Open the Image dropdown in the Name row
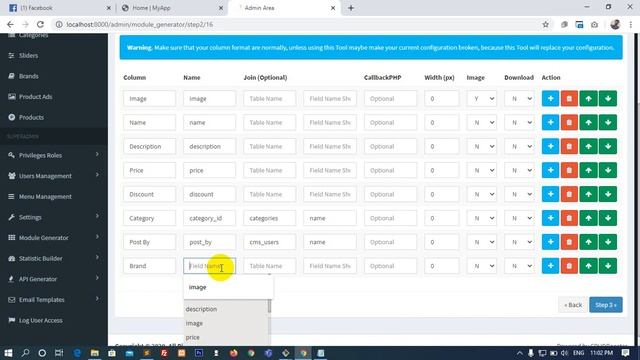 pyautogui.click(x=482, y=122)
